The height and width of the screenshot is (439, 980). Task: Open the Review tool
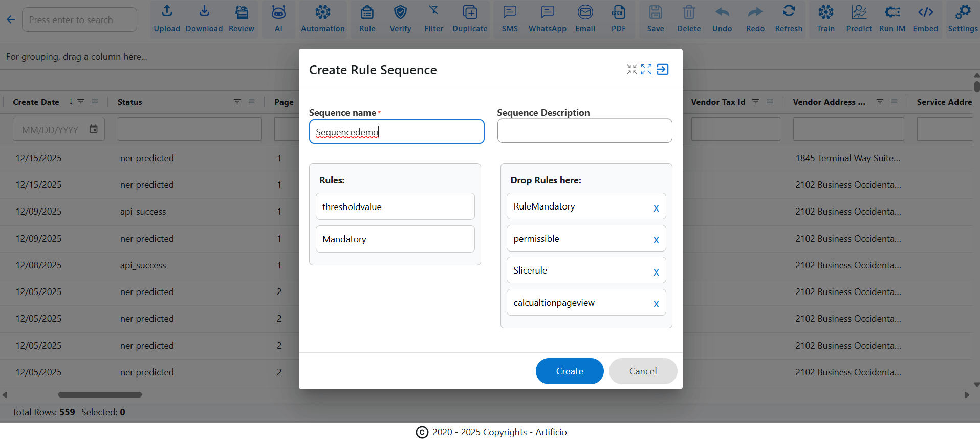[242, 12]
